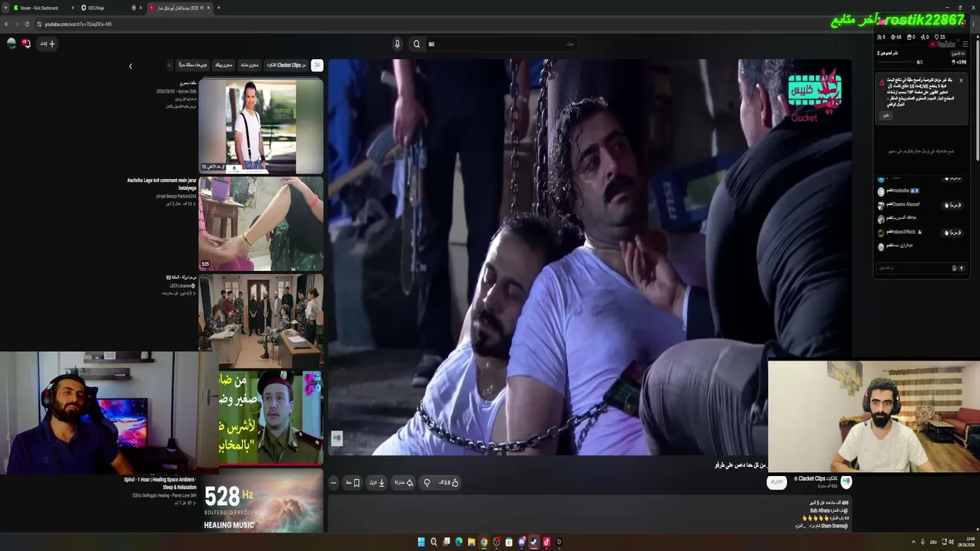Open YouTube notifications bell
The height and width of the screenshot is (551, 980).
[26, 44]
